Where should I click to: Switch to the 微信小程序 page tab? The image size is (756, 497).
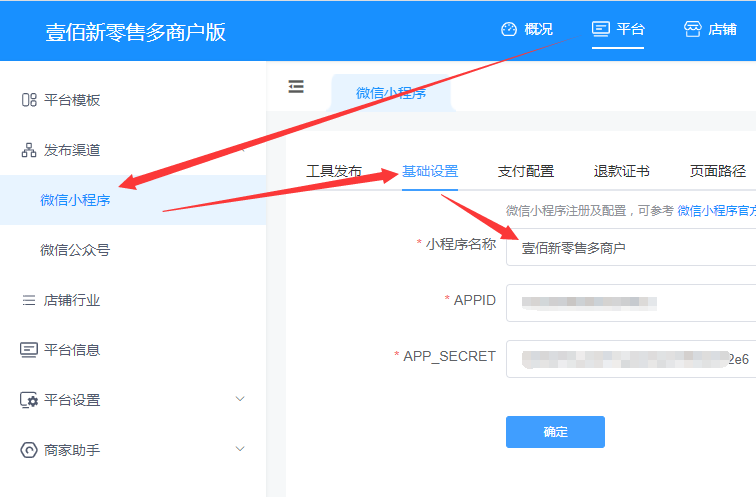click(391, 93)
